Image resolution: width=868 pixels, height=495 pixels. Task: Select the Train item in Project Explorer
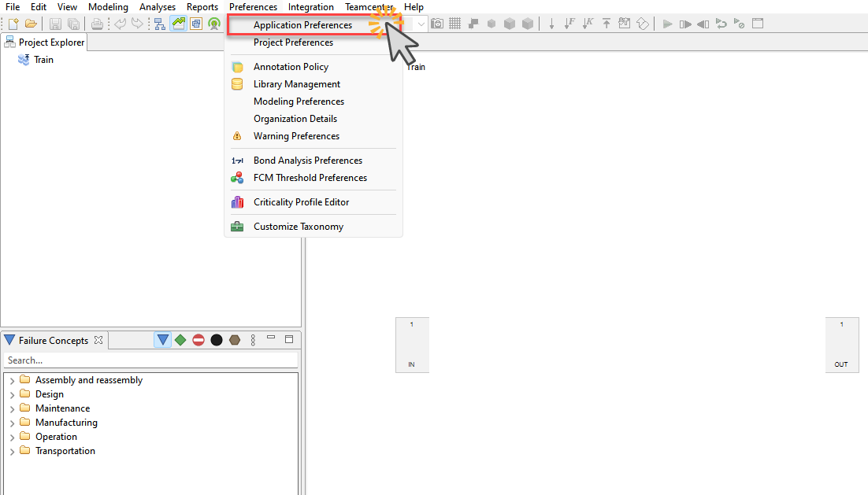tap(42, 59)
